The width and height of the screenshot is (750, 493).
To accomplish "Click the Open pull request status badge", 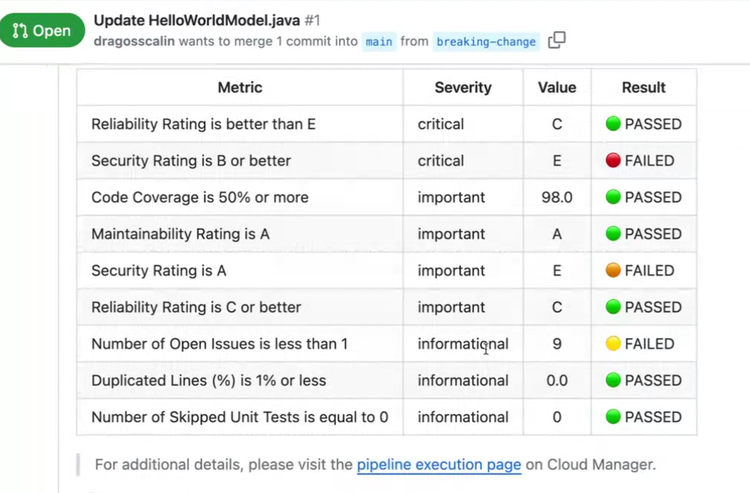I will click(x=42, y=30).
